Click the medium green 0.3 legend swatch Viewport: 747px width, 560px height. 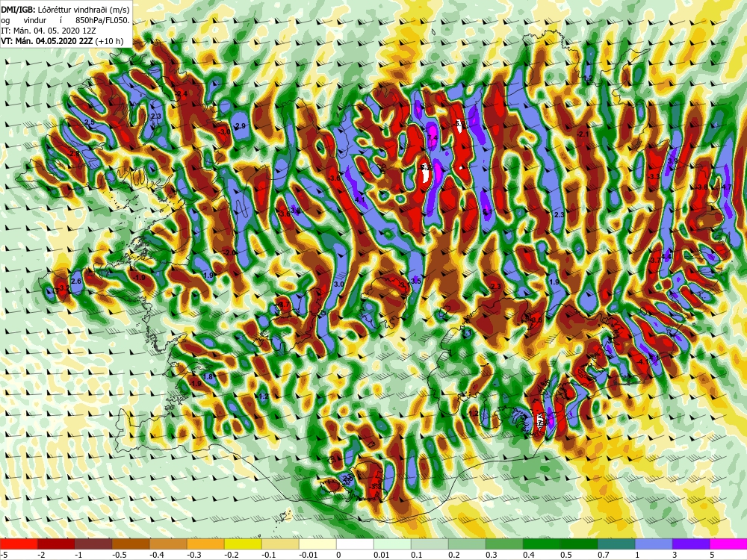coord(504,544)
